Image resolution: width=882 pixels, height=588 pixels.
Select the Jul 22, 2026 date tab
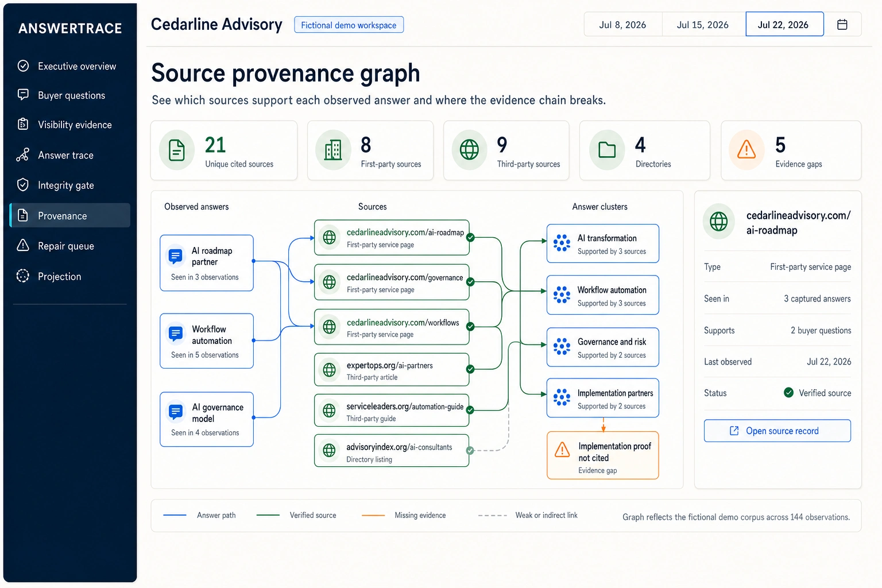[x=784, y=25]
